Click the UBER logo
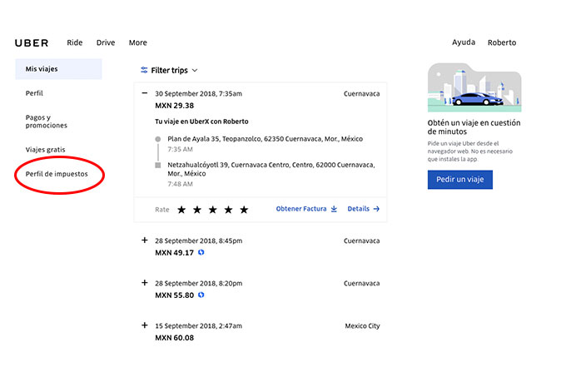Image resolution: width=566 pixels, height=392 pixels. click(32, 43)
